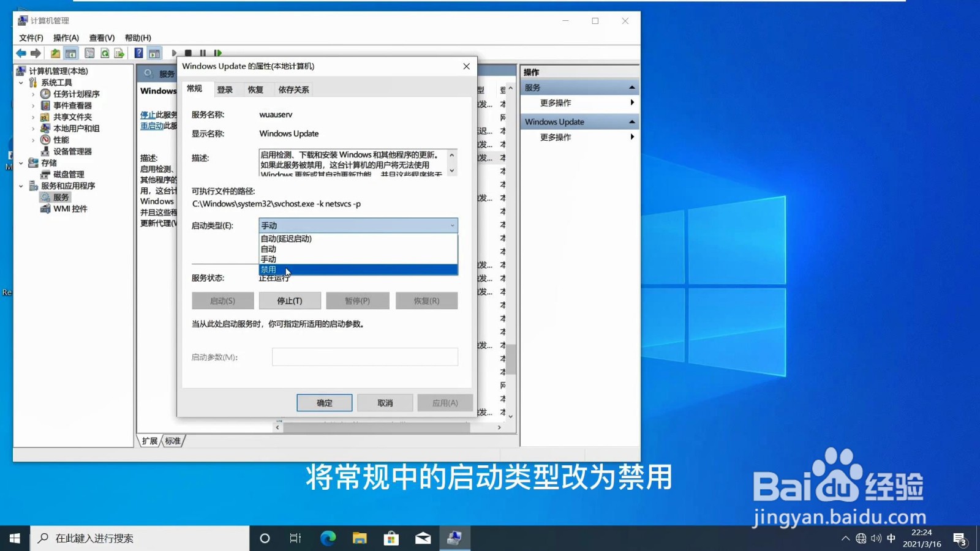Collapse the 服务 actions section
Screen dimensions: 980x551
[x=632, y=88]
